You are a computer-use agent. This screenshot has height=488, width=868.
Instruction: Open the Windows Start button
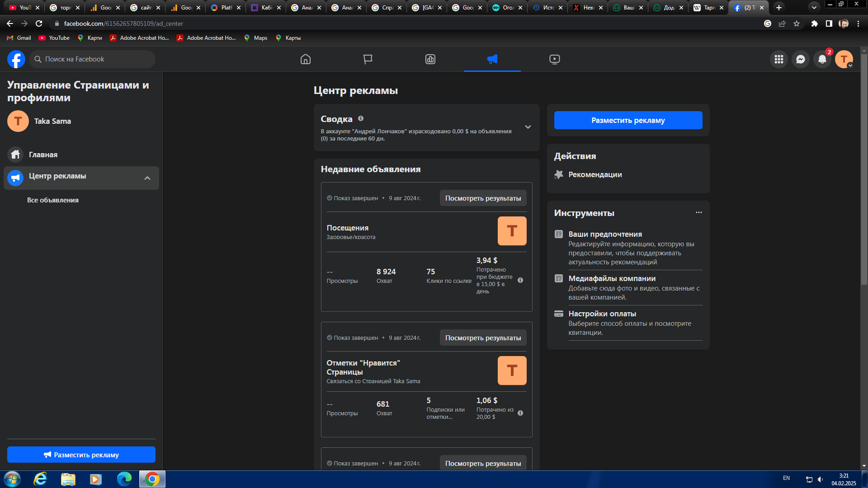click(x=12, y=479)
